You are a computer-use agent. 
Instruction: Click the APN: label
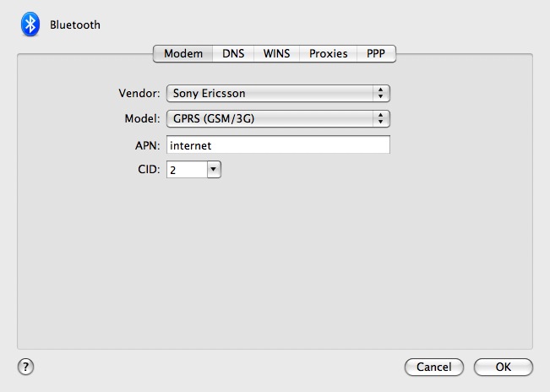tap(147, 145)
